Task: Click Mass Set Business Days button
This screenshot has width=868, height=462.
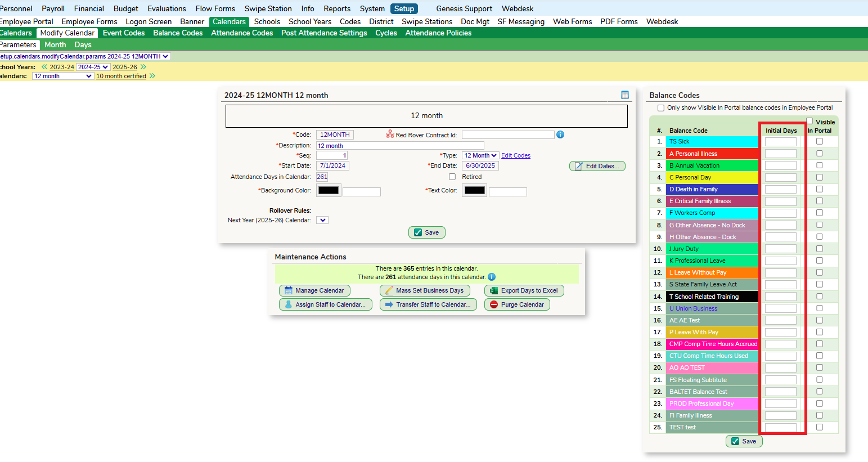Action: click(x=425, y=290)
